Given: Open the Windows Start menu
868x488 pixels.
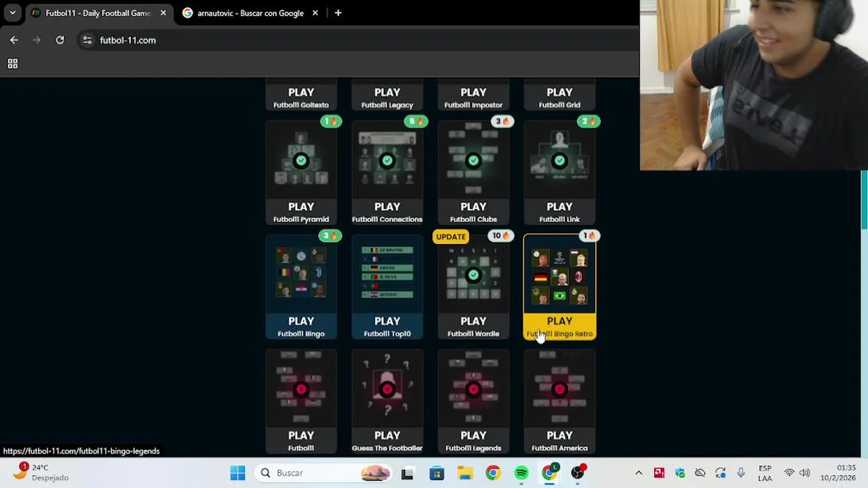Looking at the screenshot, I should 237,473.
